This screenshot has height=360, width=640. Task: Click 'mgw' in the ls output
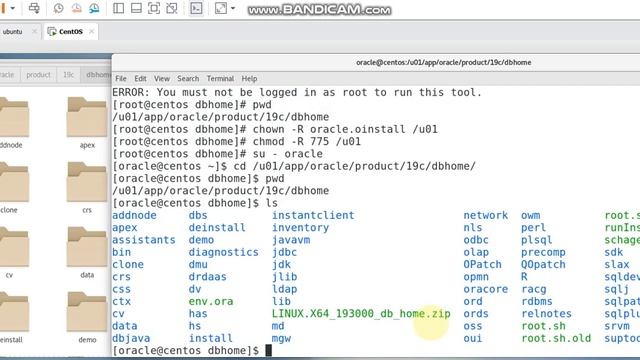281,338
